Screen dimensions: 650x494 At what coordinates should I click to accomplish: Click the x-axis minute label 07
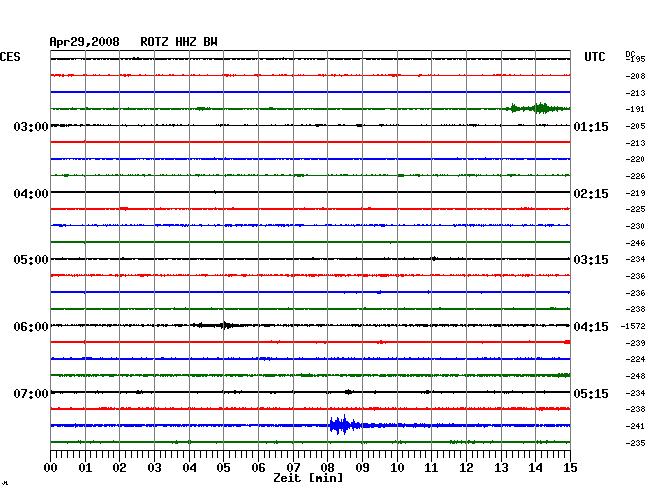pyautogui.click(x=293, y=468)
